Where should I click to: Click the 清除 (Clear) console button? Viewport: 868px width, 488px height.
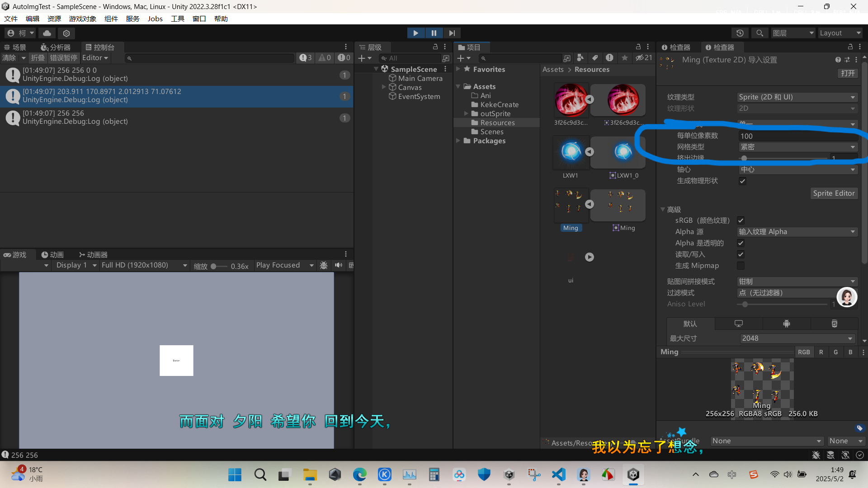9,58
